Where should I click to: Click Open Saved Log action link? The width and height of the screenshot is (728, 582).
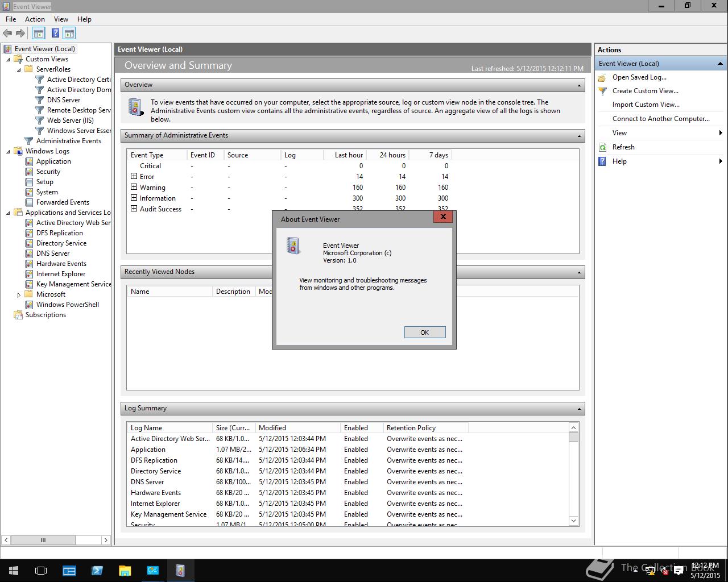point(639,77)
